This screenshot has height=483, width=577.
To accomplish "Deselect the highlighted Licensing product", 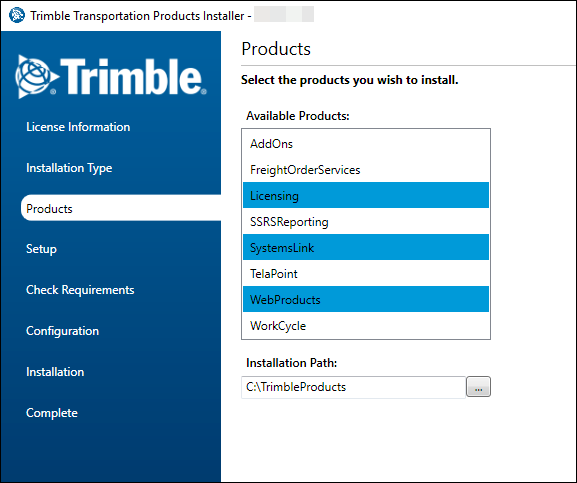I will point(366,195).
